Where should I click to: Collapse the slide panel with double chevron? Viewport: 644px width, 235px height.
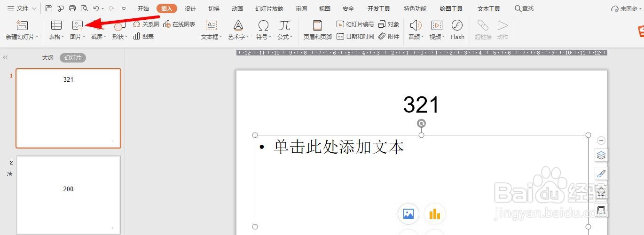tap(6, 57)
